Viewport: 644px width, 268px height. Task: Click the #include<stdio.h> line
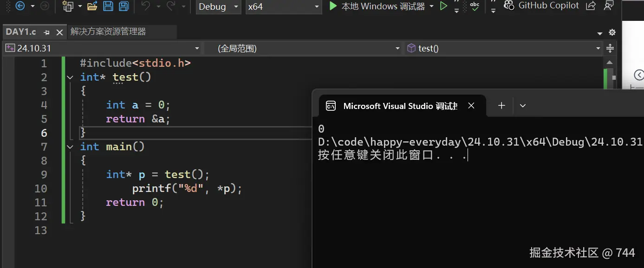[x=135, y=63]
